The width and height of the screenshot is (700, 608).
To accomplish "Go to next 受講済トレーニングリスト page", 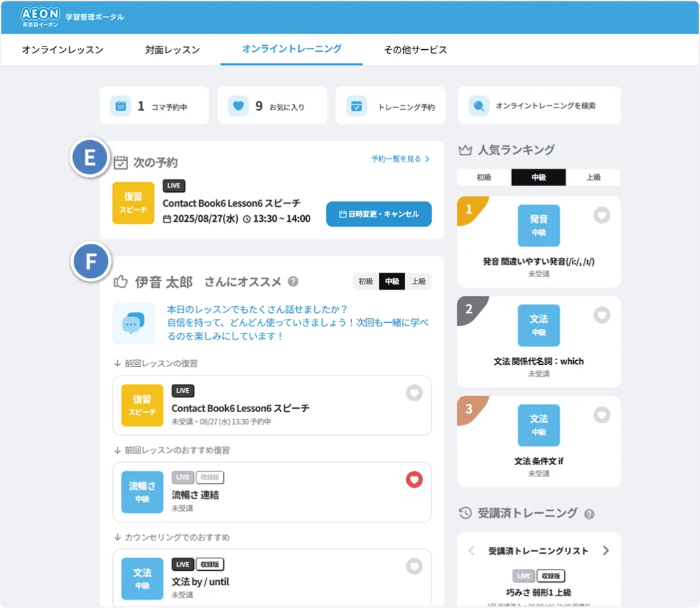I will (606, 551).
